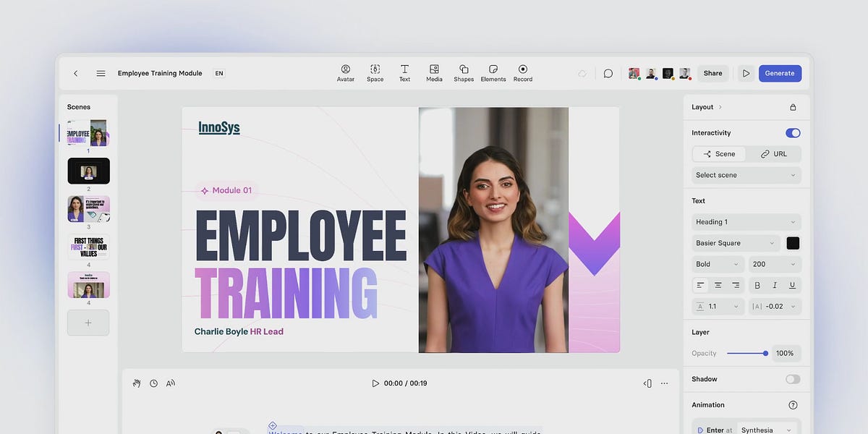This screenshot has width=868, height=434.
Task: Open the comments speech bubble icon
Action: pyautogui.click(x=608, y=73)
